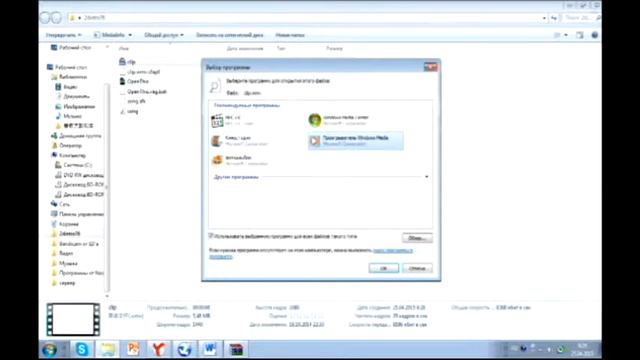Open Word from the taskbar

[210, 349]
